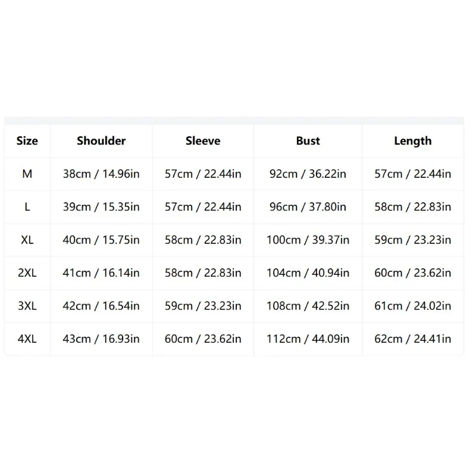The height and width of the screenshot is (476, 476).
Task: Click the Length column header
Action: click(412, 141)
